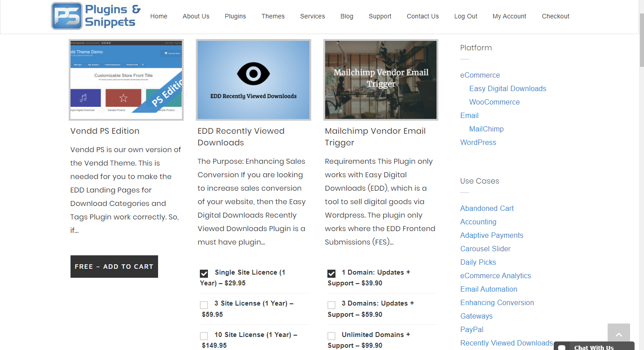The height and width of the screenshot is (350, 644).
Task: Open About Us menu item
Action: (196, 16)
